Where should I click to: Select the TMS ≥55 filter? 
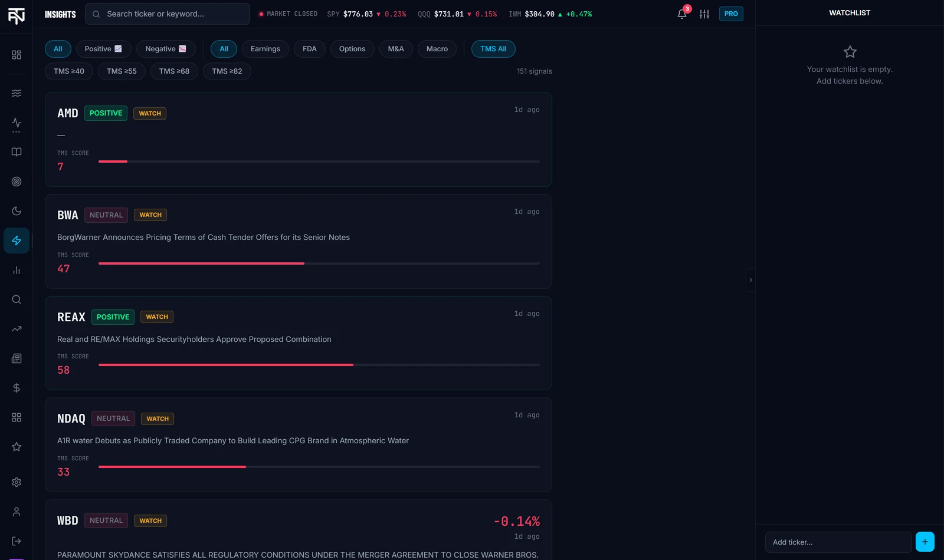point(122,71)
